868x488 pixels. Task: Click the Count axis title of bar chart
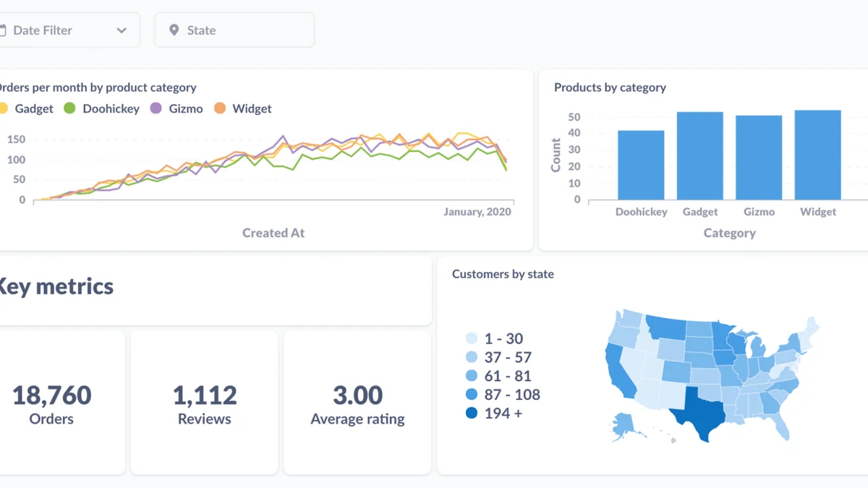tap(556, 155)
